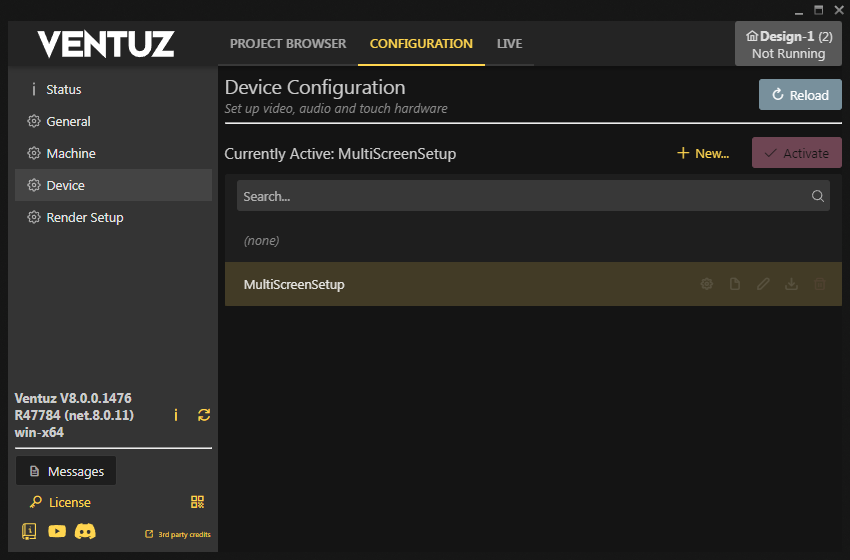Open the YouTube channel icon
The image size is (850, 560).
tap(57, 532)
